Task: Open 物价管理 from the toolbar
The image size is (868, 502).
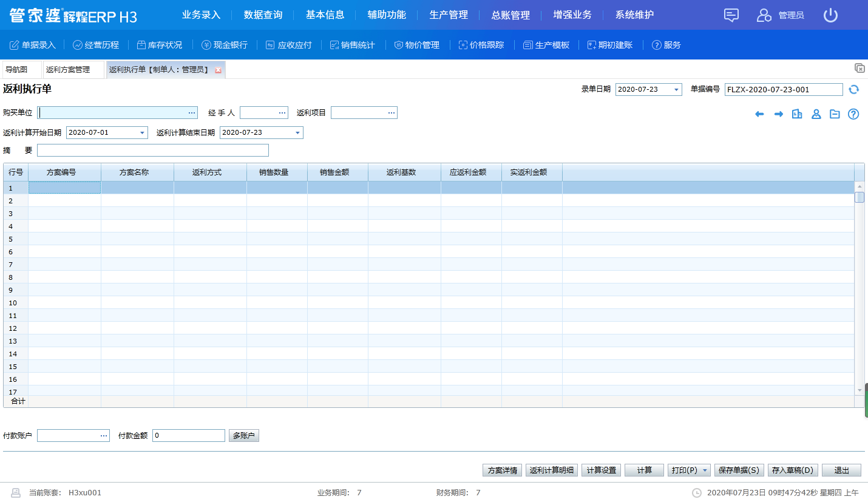Action: (x=416, y=45)
